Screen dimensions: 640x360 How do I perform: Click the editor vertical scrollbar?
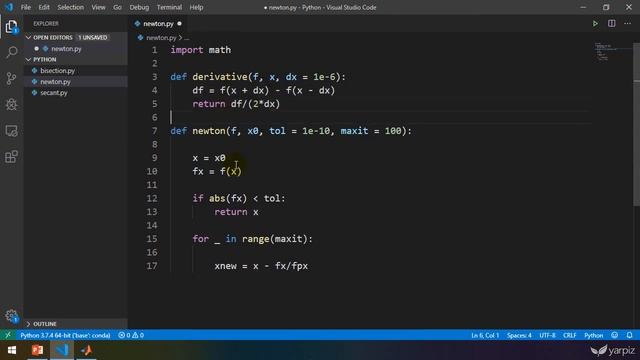[636, 124]
